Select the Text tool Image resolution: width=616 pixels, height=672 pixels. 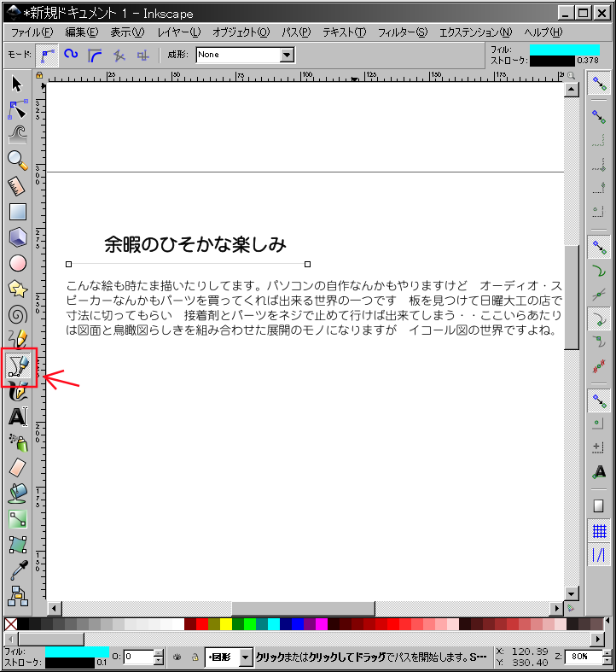[18, 417]
